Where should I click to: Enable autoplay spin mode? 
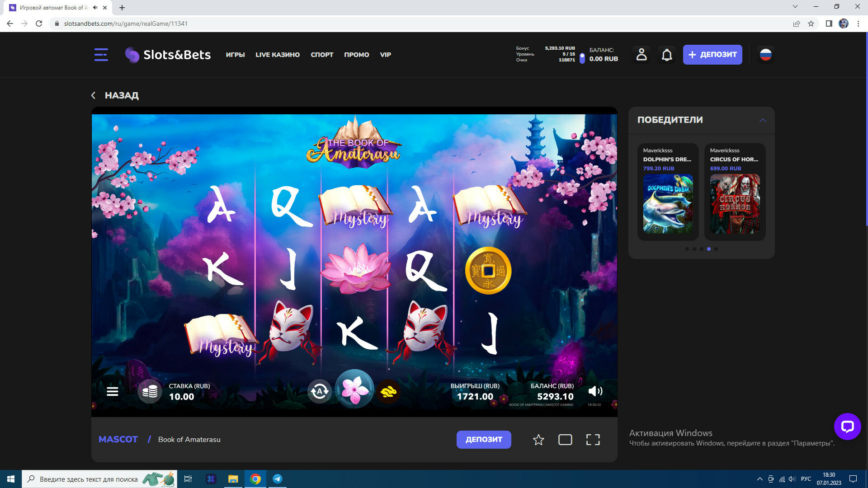(x=319, y=391)
